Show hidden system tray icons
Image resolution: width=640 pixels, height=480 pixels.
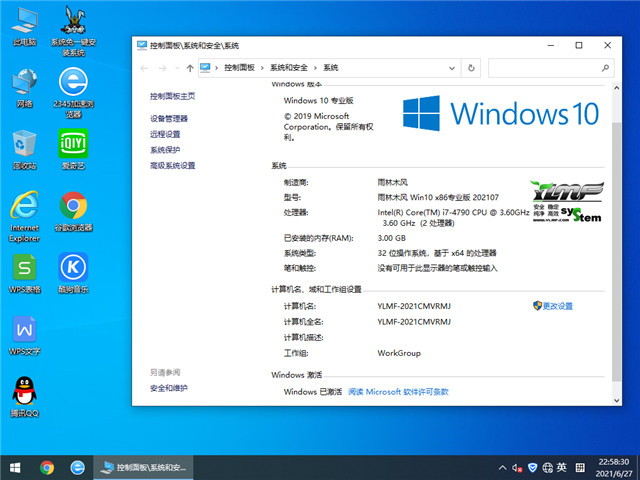pyautogui.click(x=503, y=468)
